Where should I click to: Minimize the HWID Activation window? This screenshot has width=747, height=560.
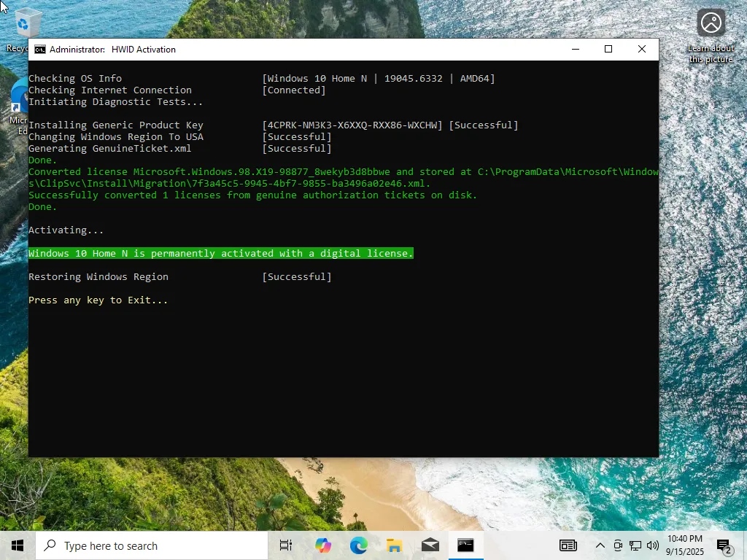pos(576,49)
